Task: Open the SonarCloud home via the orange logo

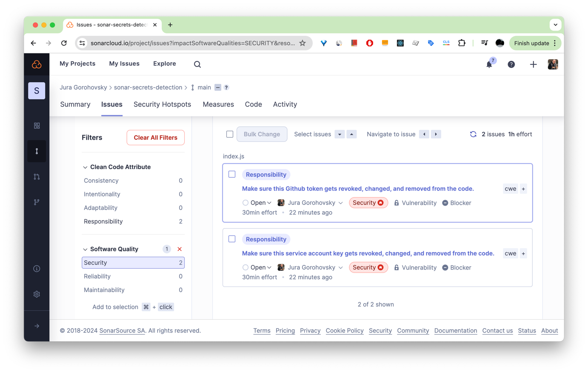Action: [37, 64]
